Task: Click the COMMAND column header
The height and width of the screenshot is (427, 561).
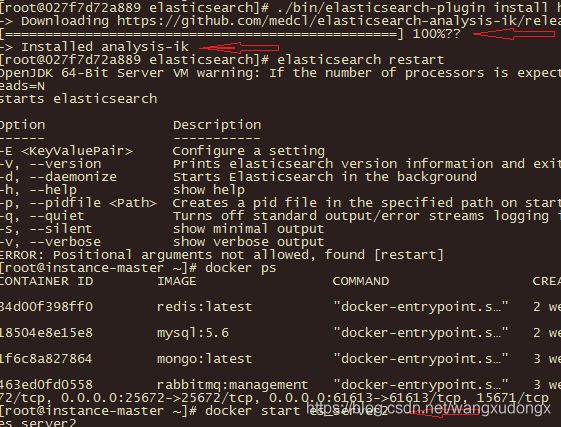Action: pos(361,281)
